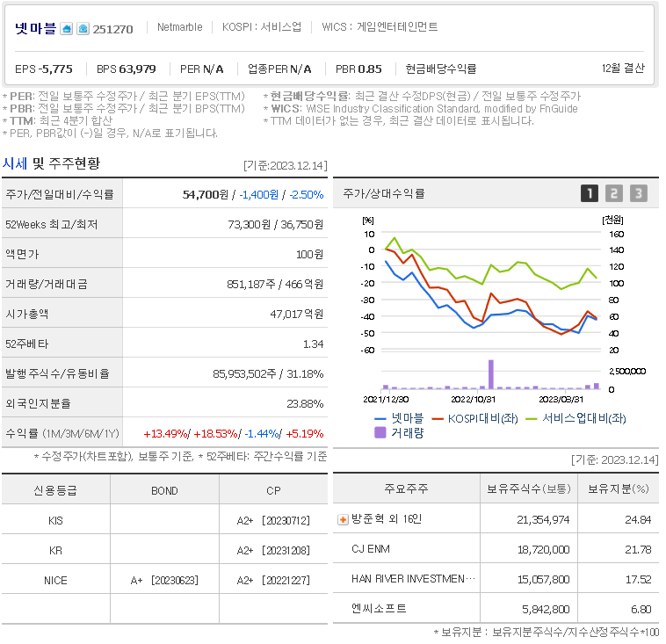Screen dimensions: 666x644
Task: Click the NICE CP rating A2+ [20221227]
Action: pos(273,580)
